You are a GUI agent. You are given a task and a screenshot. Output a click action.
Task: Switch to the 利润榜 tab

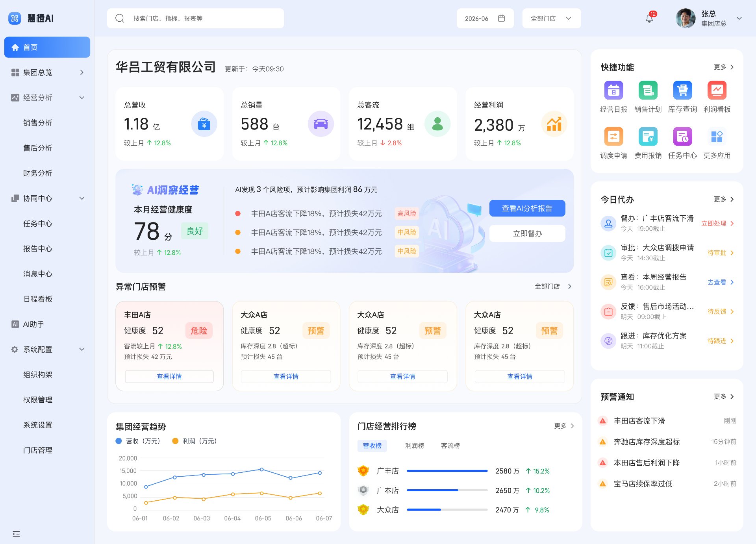tap(415, 446)
